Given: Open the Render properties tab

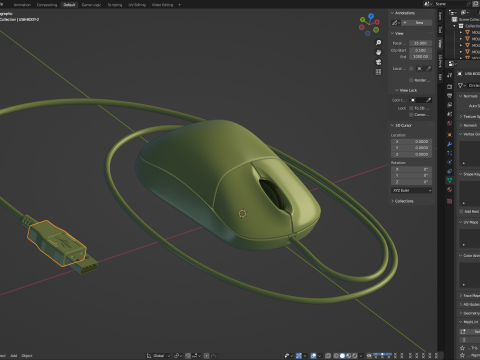Looking at the screenshot, I should tap(450, 87).
